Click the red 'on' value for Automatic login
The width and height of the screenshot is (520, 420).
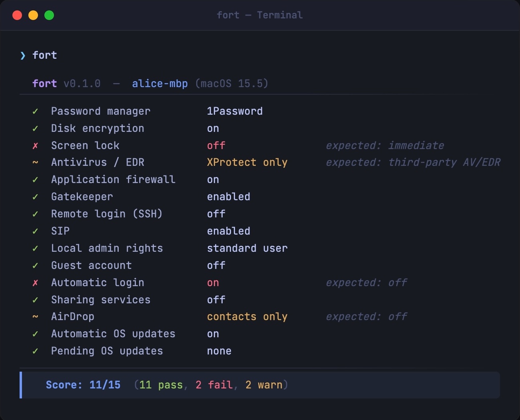pos(213,283)
